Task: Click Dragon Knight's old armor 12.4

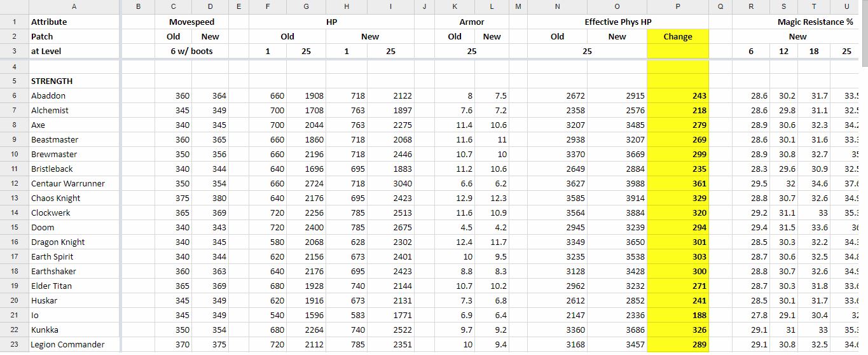Action: point(455,242)
